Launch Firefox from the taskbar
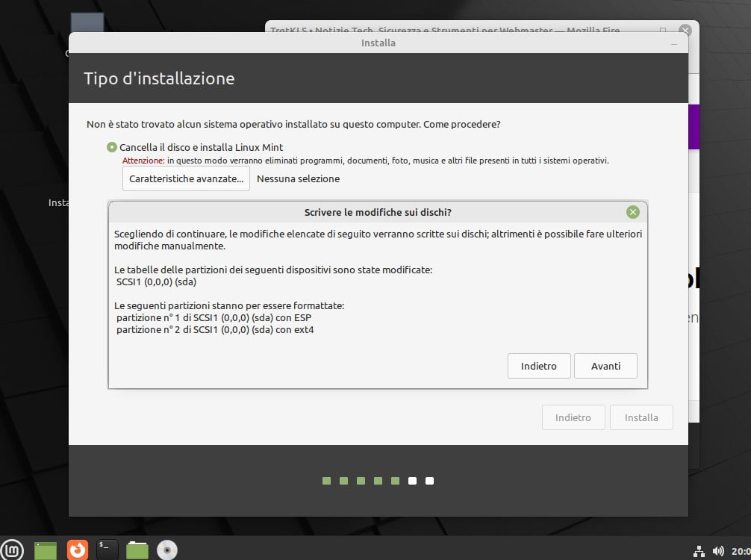This screenshot has width=751, height=560. point(77,550)
